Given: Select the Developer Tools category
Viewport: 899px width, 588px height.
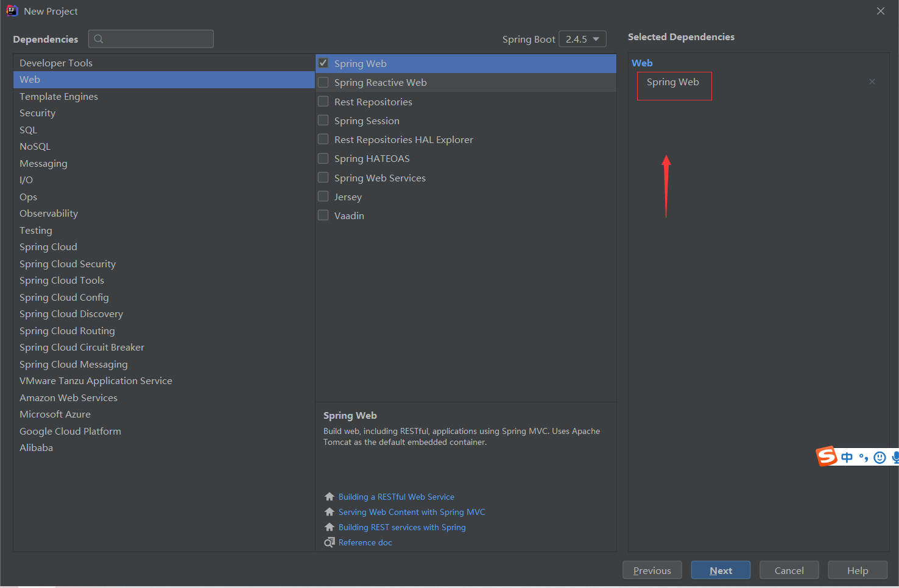Looking at the screenshot, I should click(x=164, y=63).
